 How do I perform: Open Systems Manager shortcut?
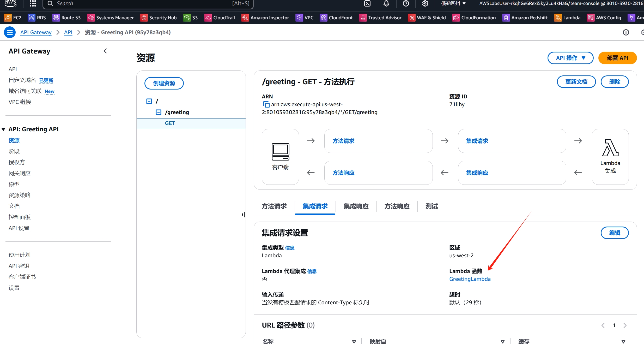coord(111,17)
